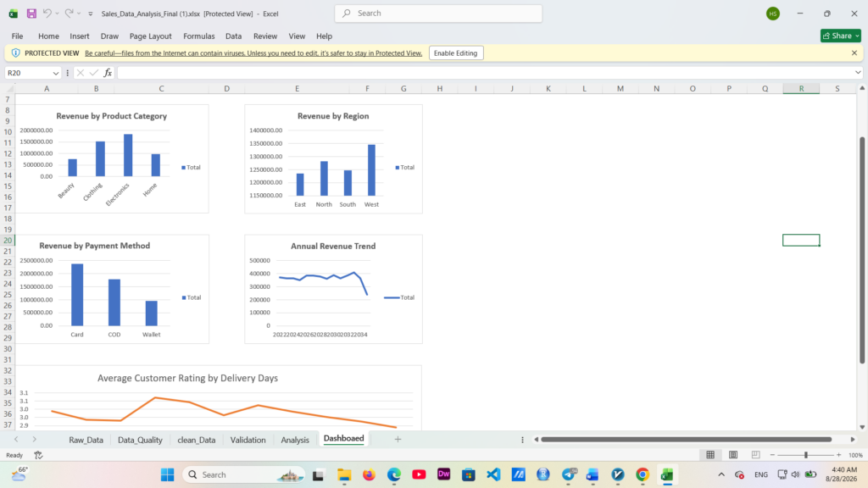The image size is (868, 488).
Task: Click the vertical scrollbar down arrow
Action: pyautogui.click(x=862, y=427)
